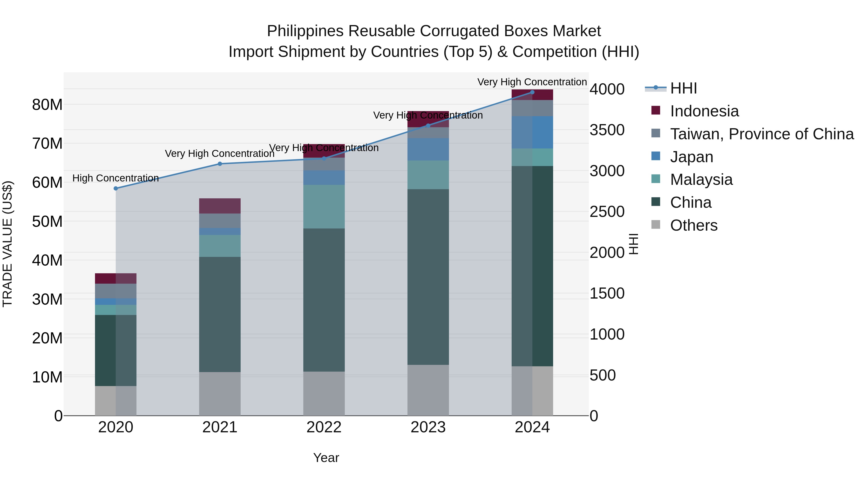Click the Others segment of 2023 bar

point(428,390)
